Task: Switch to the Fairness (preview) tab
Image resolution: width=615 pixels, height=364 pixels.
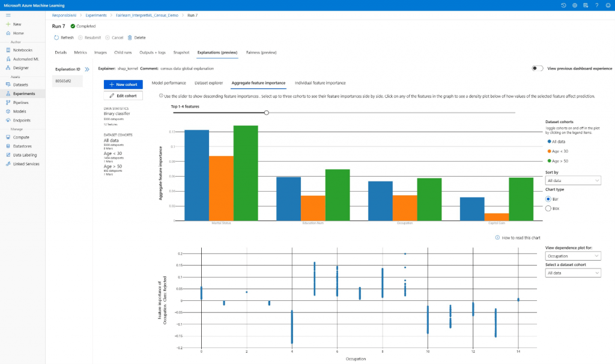Action: (x=259, y=52)
